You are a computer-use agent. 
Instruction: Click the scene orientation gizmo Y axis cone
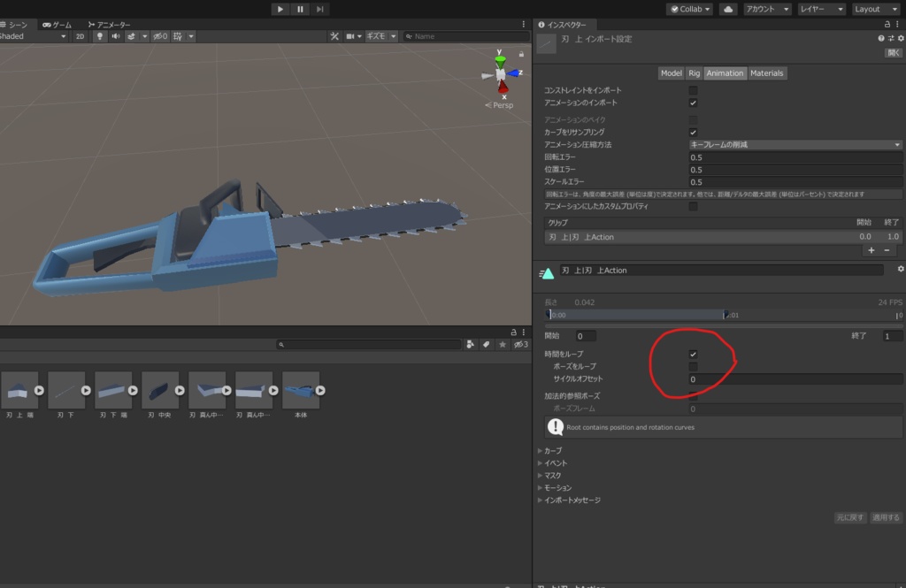click(x=500, y=59)
